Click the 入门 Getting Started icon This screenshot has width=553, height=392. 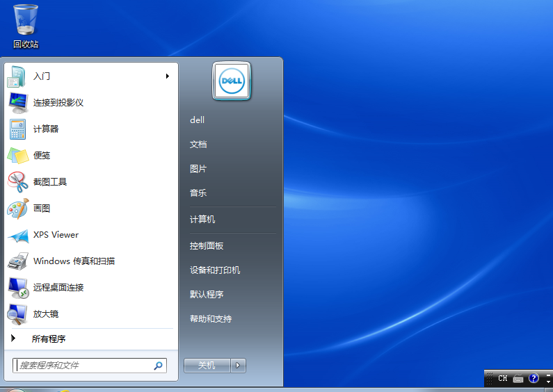17,76
